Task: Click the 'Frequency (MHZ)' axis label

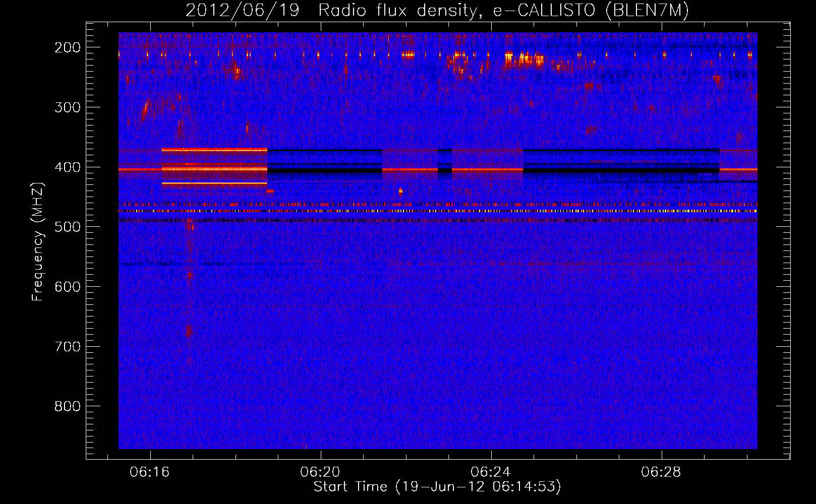Action: (38, 241)
